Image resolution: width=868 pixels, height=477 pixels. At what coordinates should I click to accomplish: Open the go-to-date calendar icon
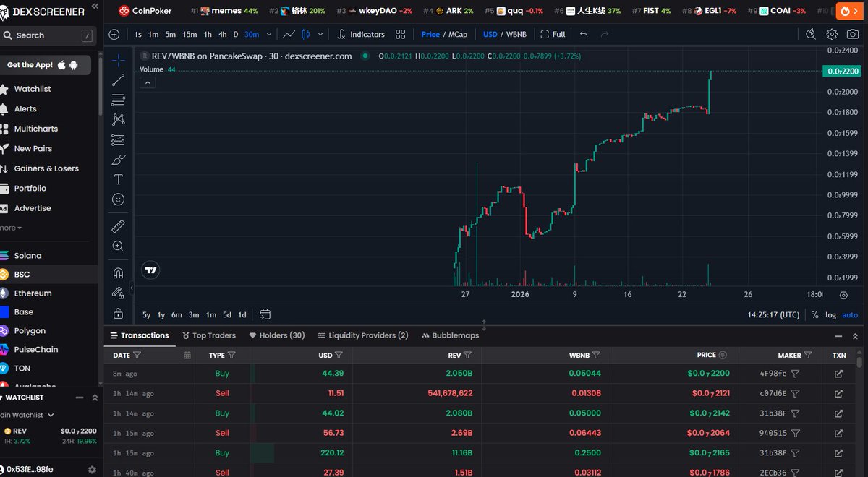265,314
